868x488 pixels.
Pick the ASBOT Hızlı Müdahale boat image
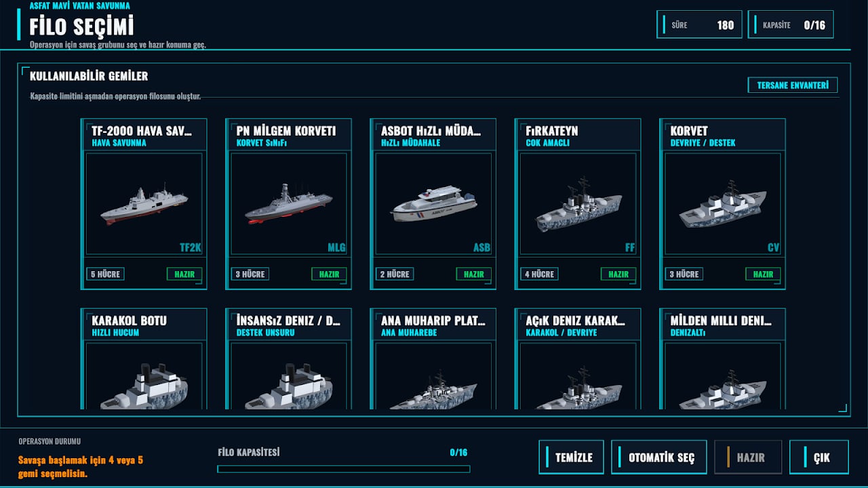point(433,204)
